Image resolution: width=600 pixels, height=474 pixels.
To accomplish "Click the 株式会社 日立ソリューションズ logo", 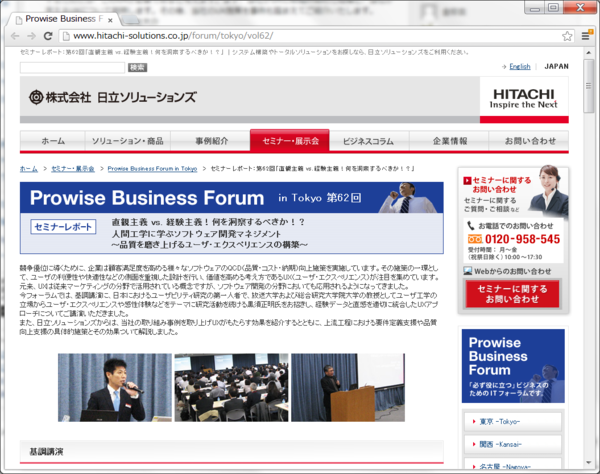I will click(x=112, y=97).
